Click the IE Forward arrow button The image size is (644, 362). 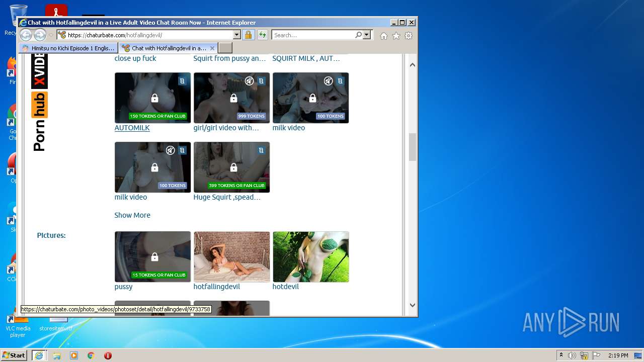(x=40, y=35)
